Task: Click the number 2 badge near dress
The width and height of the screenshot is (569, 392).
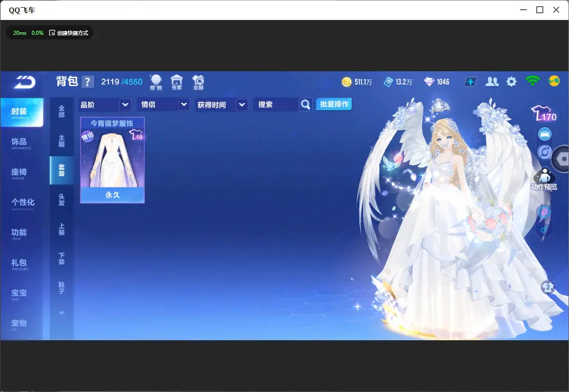Action: pos(547,287)
